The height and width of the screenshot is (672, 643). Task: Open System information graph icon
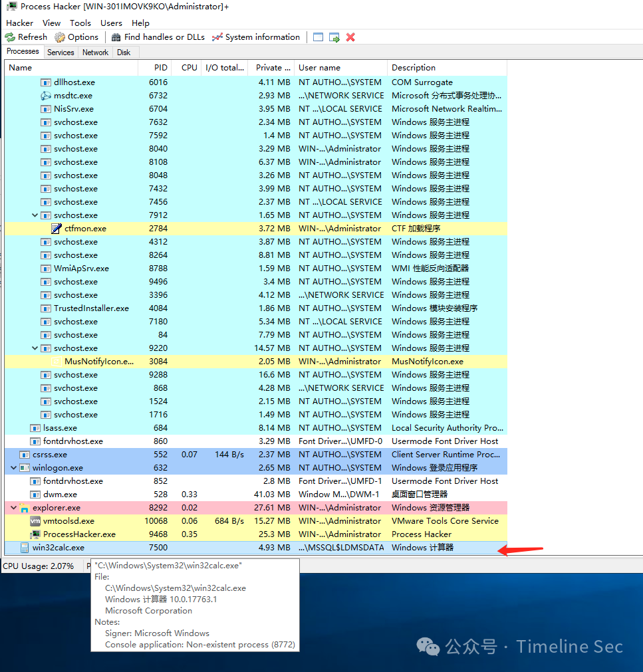[217, 37]
